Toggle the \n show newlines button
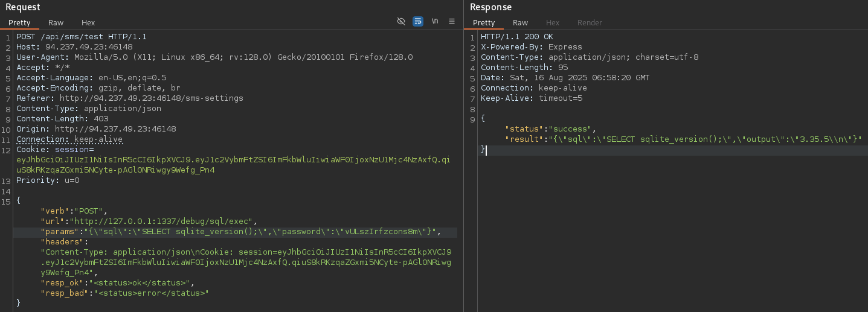868x312 pixels. (x=435, y=21)
